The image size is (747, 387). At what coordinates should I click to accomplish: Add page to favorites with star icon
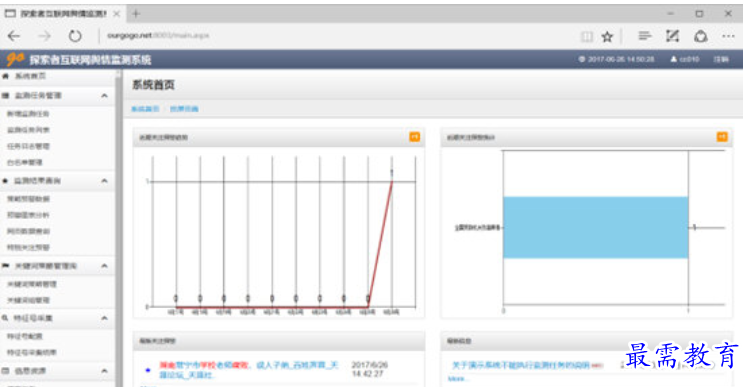tap(607, 36)
